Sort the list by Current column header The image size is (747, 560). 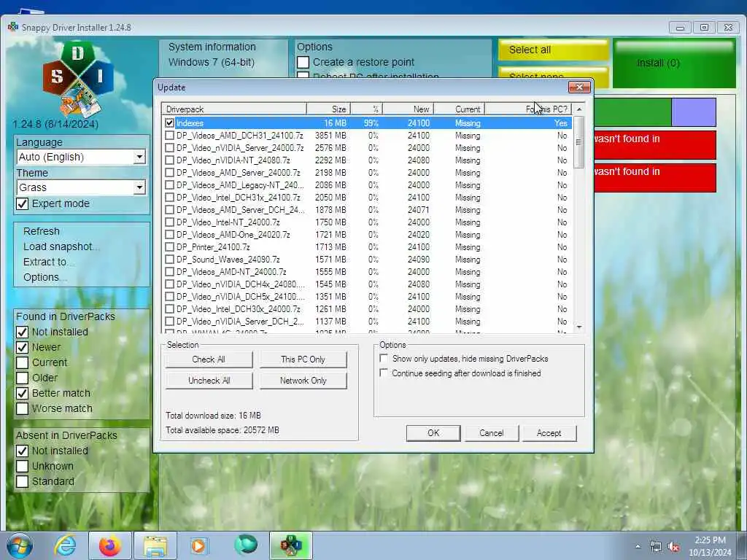click(460, 109)
